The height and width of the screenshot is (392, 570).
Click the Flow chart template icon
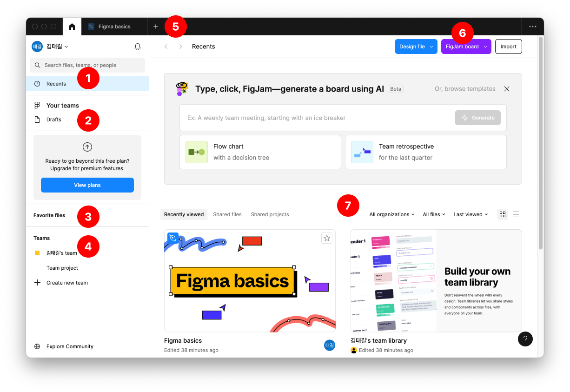pos(197,152)
